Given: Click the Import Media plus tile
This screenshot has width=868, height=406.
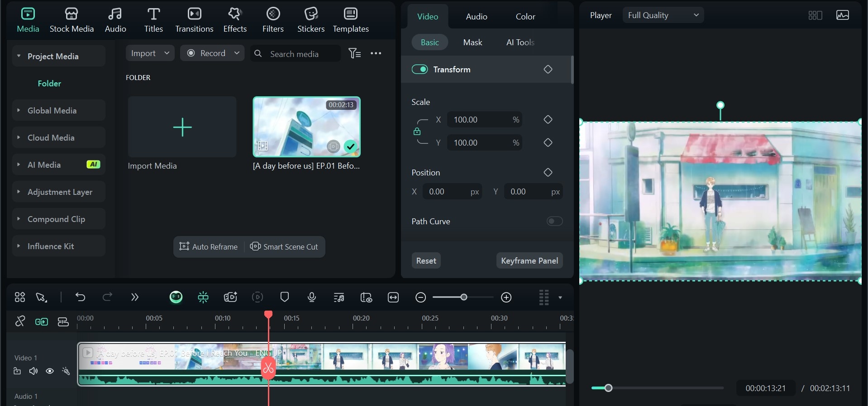Looking at the screenshot, I should tap(182, 127).
